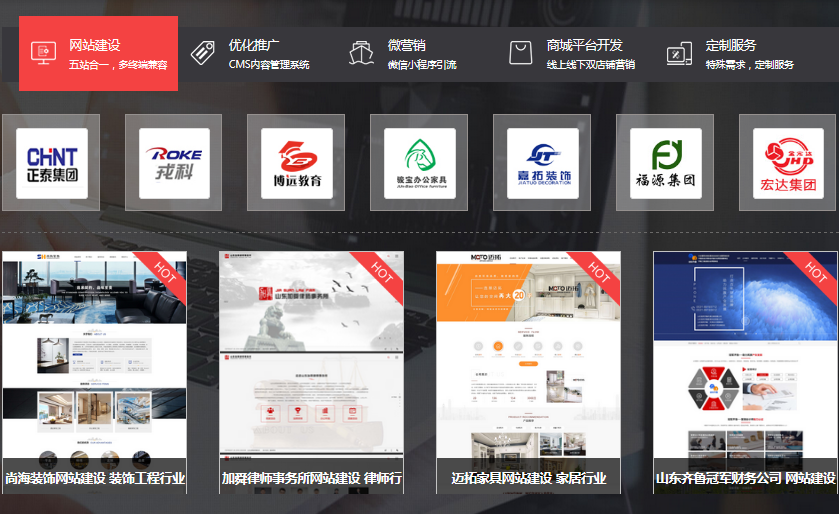The width and height of the screenshot is (839, 514).
Task: Click the 宏达集团 logo
Action: coord(788,163)
